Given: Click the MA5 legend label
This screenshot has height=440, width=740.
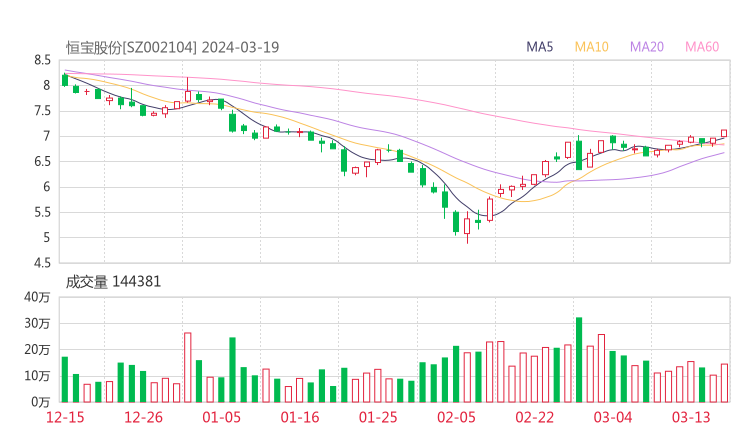Looking at the screenshot, I should [539, 47].
